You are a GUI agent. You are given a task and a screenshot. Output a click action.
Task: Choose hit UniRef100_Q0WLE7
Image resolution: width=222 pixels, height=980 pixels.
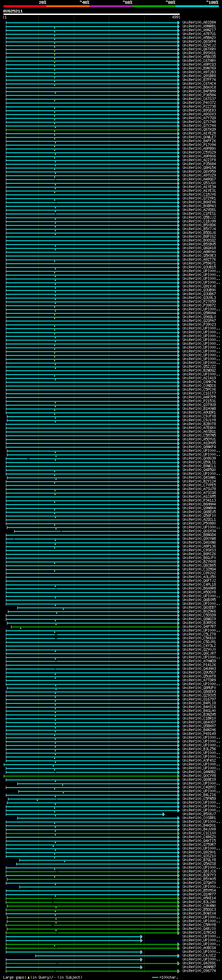199,137
